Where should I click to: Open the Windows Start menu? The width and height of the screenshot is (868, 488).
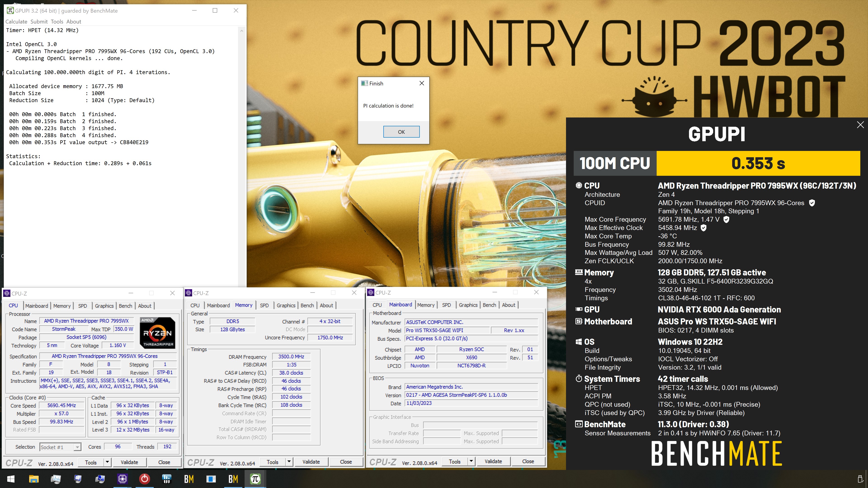[x=11, y=479]
